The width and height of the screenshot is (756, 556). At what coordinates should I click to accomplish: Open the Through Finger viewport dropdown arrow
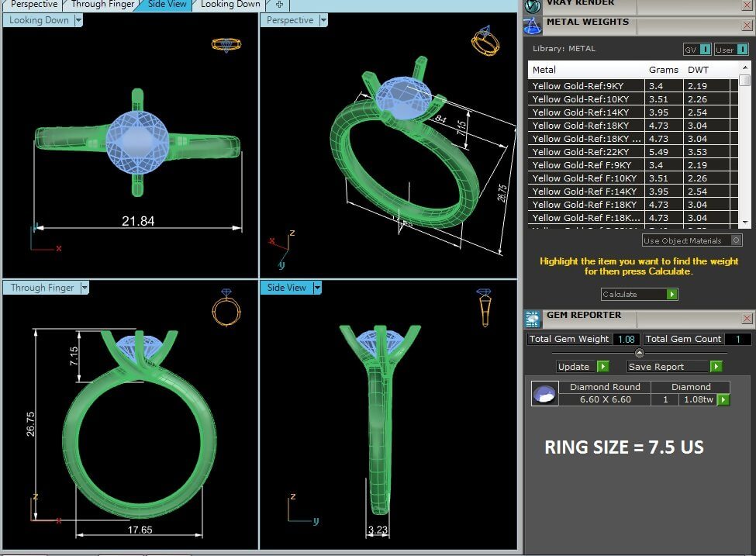(x=85, y=288)
